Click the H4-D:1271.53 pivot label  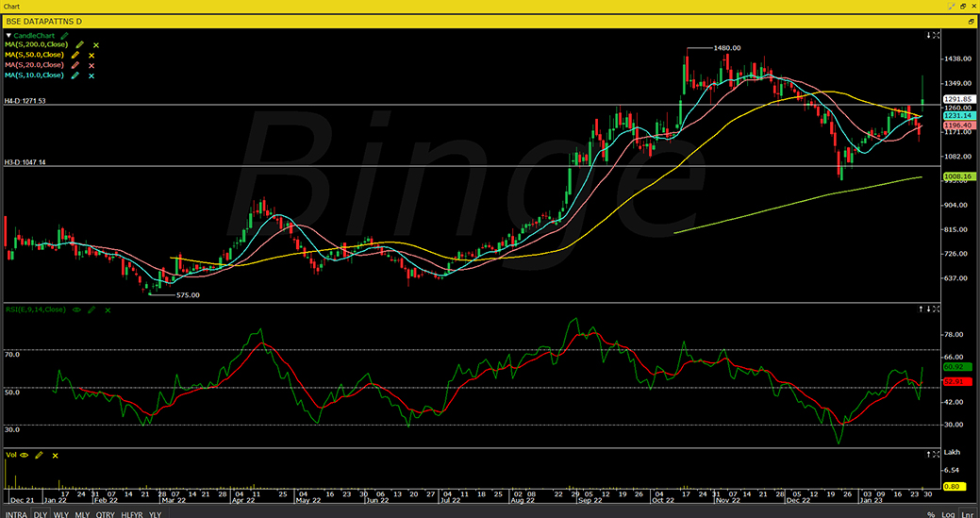pos(25,101)
